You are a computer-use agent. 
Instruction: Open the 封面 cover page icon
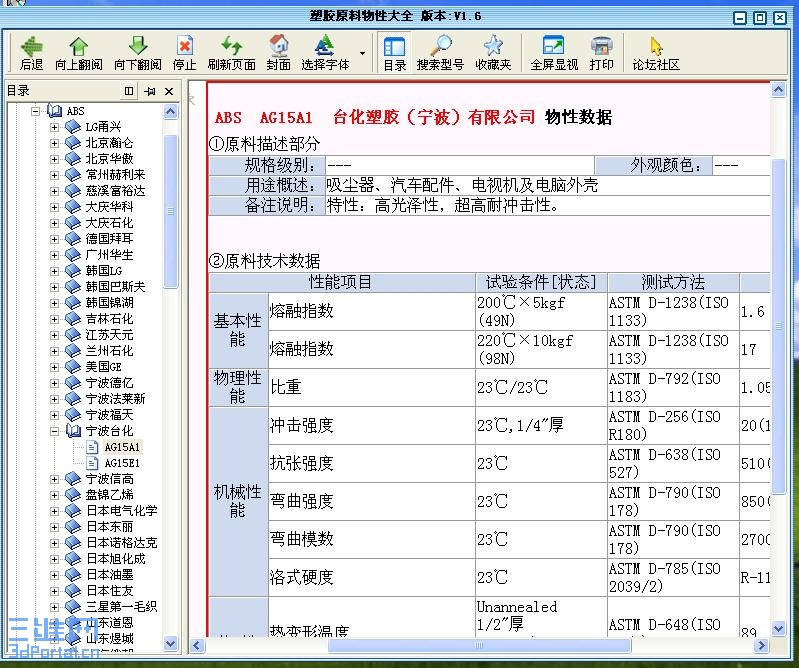[x=279, y=52]
